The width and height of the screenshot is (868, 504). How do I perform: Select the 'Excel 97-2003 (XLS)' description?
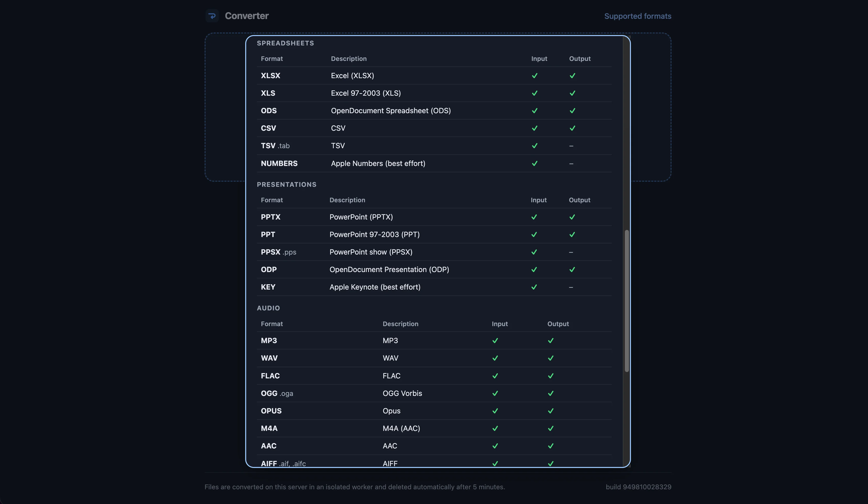point(366,93)
